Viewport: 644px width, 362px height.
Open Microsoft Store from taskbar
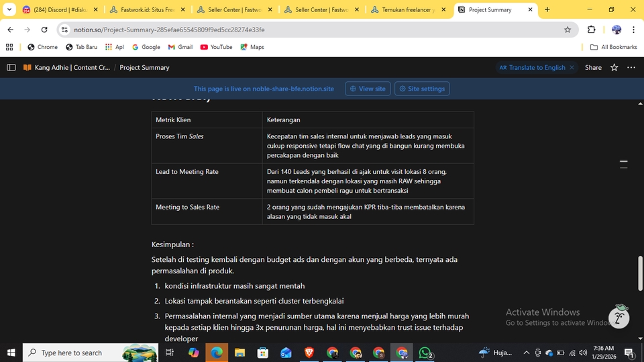tap(262, 353)
